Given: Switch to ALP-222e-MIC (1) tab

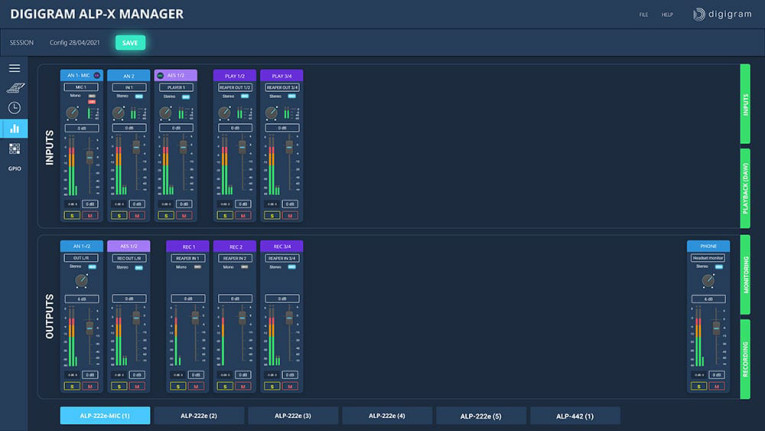Looking at the screenshot, I should point(105,416).
